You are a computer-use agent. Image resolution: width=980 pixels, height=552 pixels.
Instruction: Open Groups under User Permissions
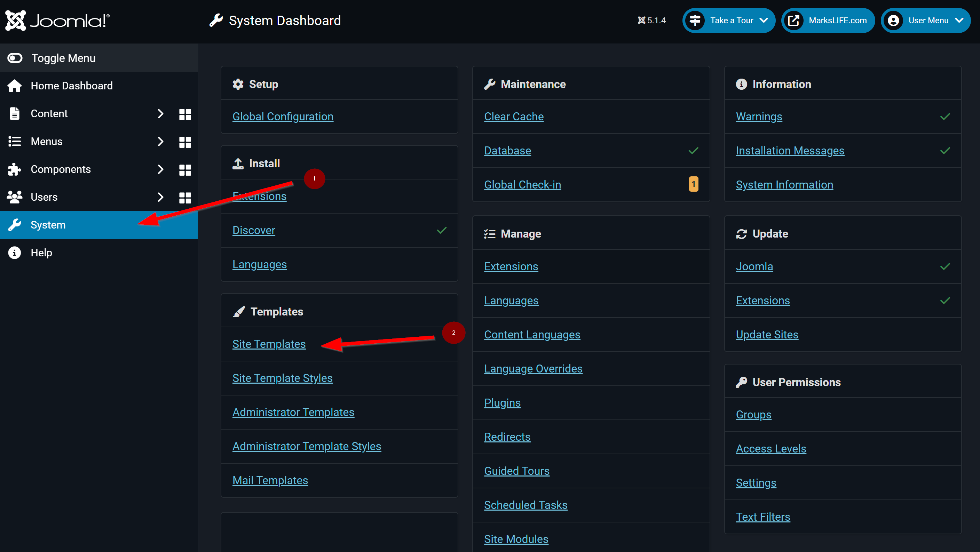(x=753, y=414)
